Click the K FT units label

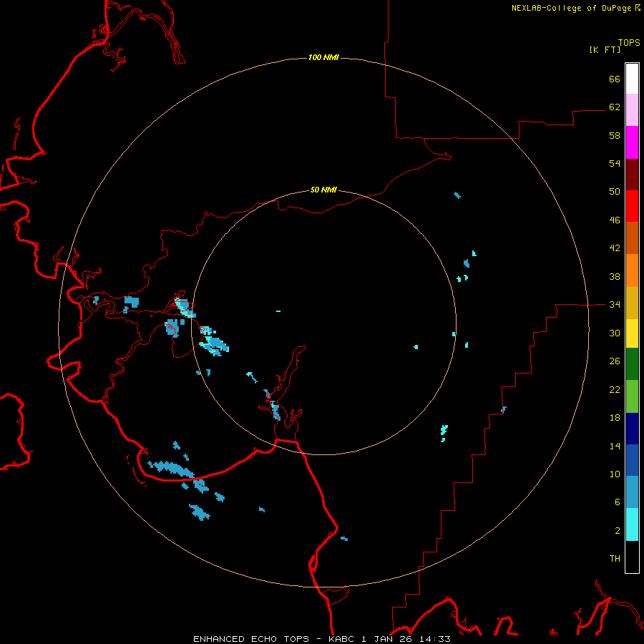click(605, 50)
